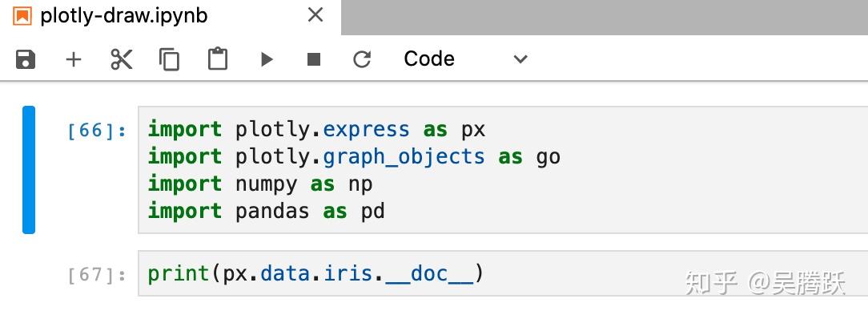This screenshot has width=868, height=319.
Task: Click inside the print cell [67] editor
Action: tap(503, 273)
